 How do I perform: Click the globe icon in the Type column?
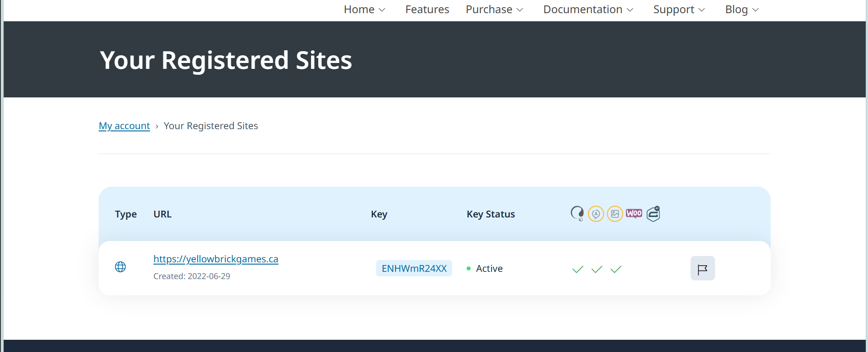tap(120, 267)
